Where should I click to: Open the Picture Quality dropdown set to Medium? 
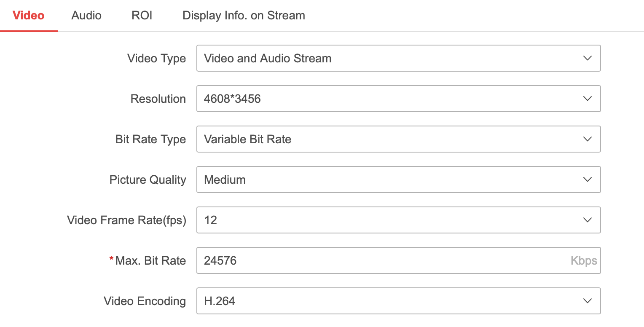[379, 180]
